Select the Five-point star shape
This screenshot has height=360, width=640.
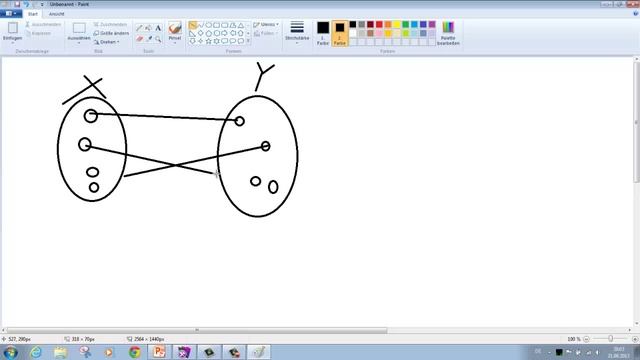(209, 41)
